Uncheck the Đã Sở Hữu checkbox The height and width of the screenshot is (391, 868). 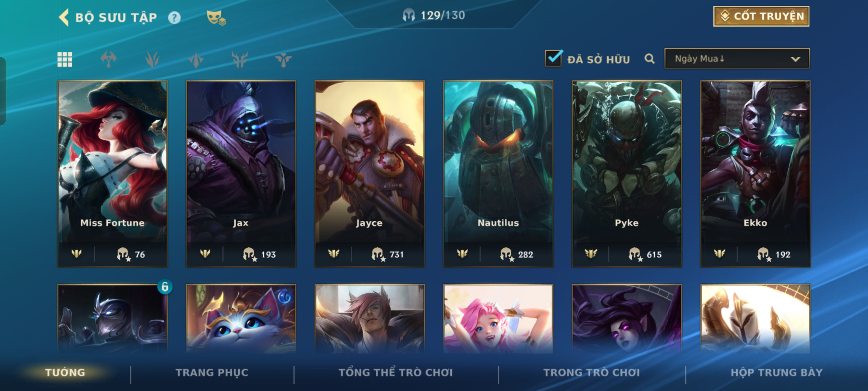point(554,58)
